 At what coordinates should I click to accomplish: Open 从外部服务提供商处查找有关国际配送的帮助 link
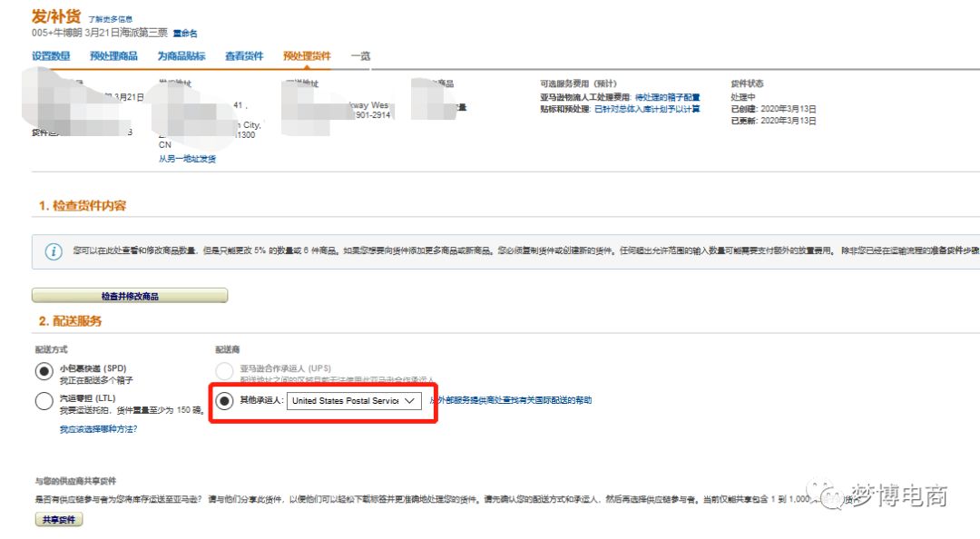(x=511, y=400)
